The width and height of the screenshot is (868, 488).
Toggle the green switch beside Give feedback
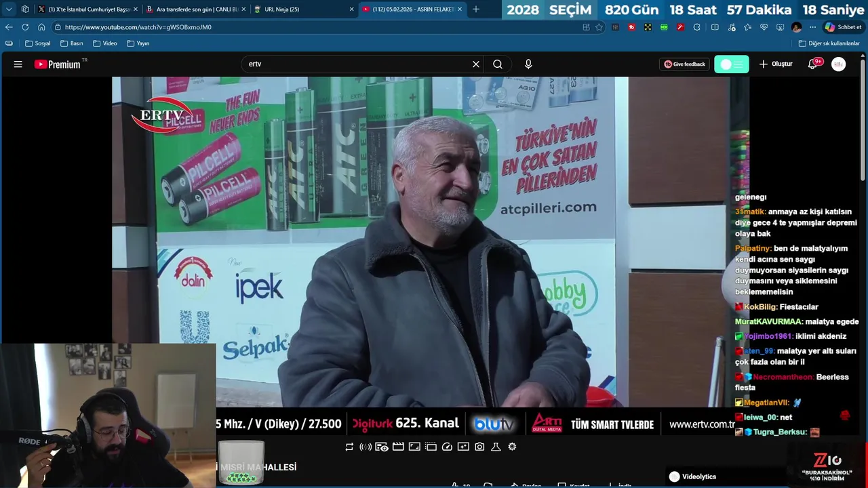(732, 64)
